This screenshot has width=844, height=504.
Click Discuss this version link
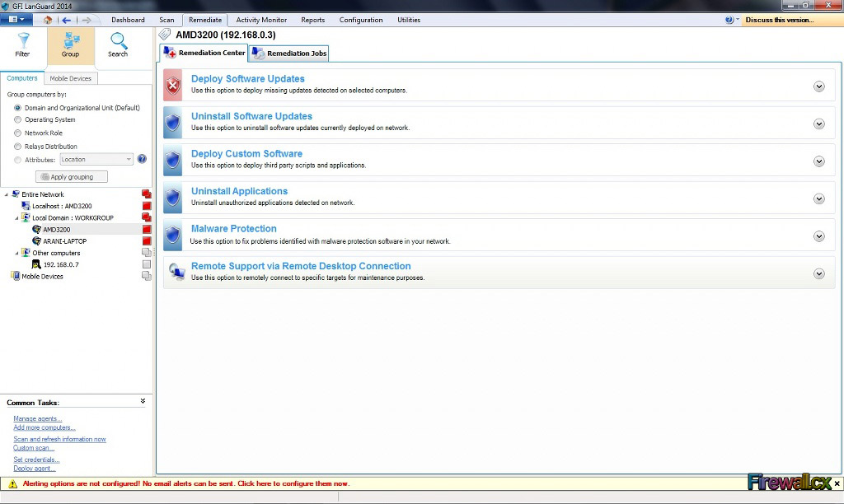pos(780,20)
